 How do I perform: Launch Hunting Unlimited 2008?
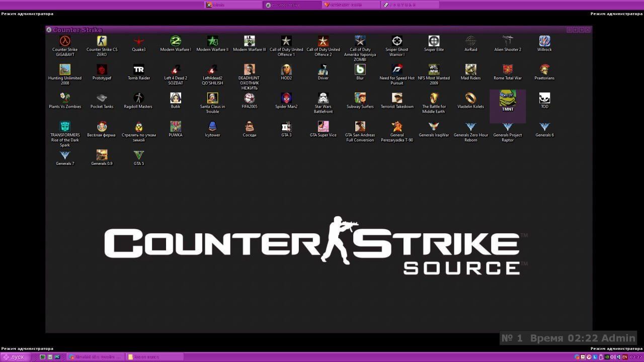coord(65,69)
